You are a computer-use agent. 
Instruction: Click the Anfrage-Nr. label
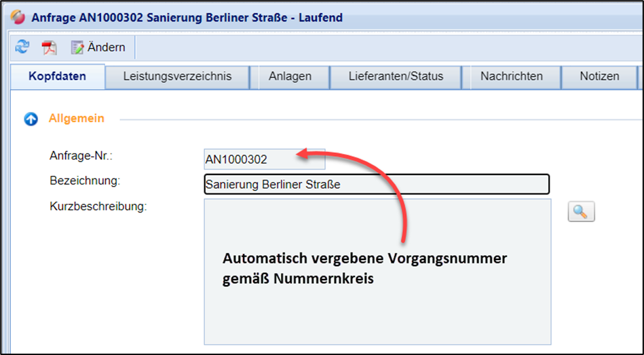coord(80,155)
